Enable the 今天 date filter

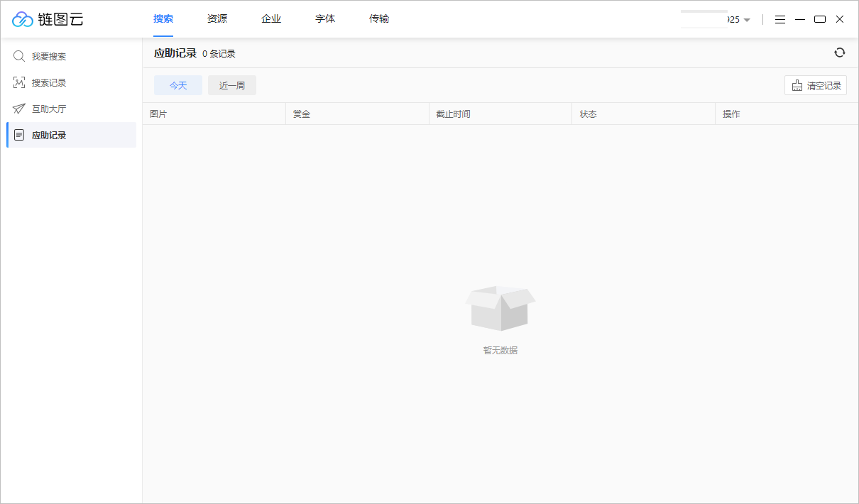point(177,84)
